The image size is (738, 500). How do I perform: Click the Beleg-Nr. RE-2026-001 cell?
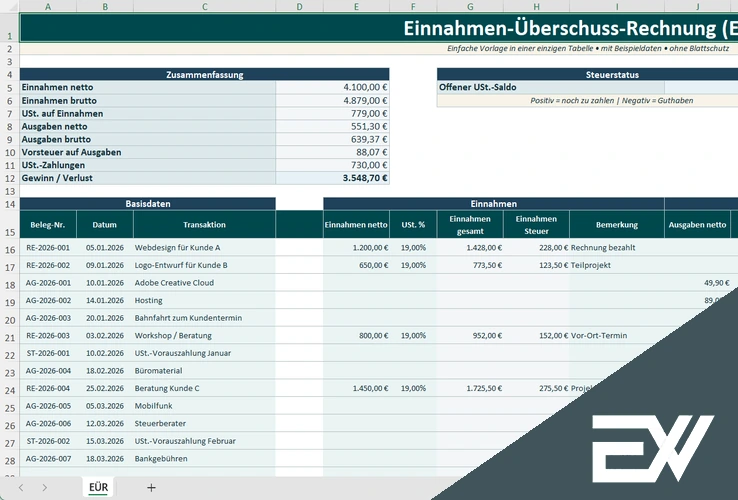[x=48, y=247]
